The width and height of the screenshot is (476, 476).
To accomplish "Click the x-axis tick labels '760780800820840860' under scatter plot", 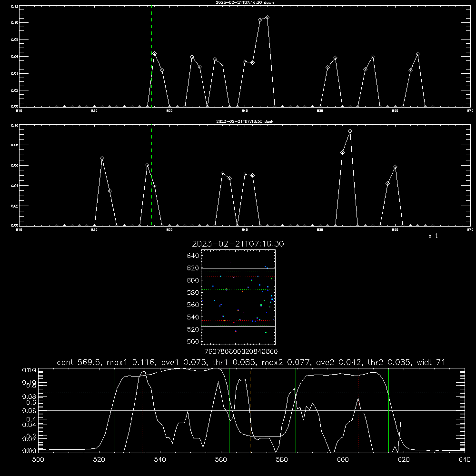I will [241, 352].
